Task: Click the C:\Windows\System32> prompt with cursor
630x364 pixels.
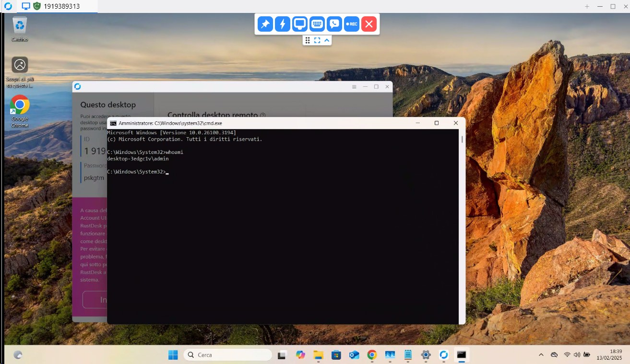Action: pyautogui.click(x=138, y=172)
